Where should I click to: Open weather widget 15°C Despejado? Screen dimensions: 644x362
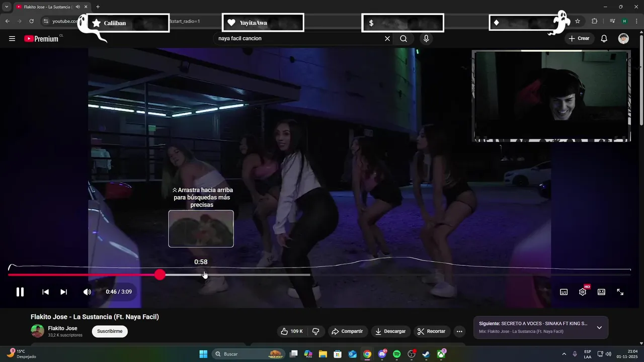pos(22,353)
